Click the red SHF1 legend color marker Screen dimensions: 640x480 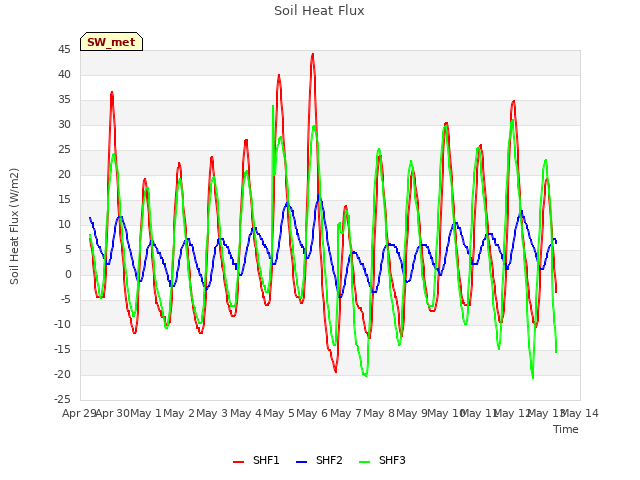click(x=238, y=462)
